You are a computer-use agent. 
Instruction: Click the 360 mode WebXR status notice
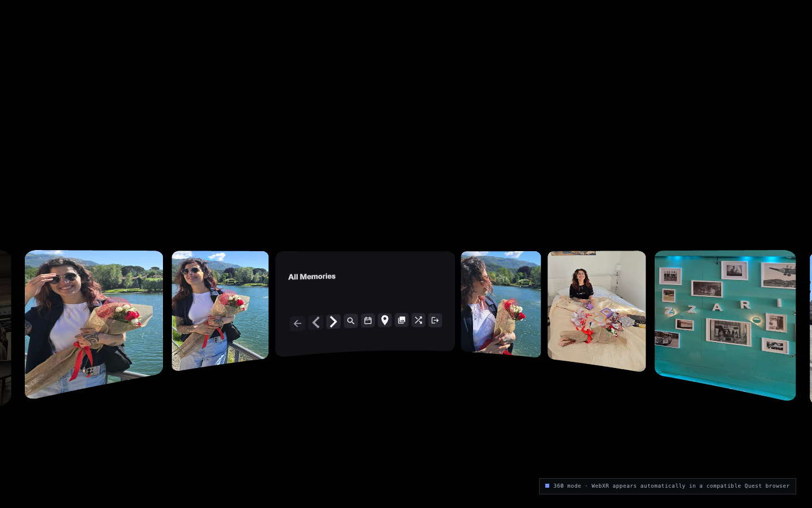668,486
